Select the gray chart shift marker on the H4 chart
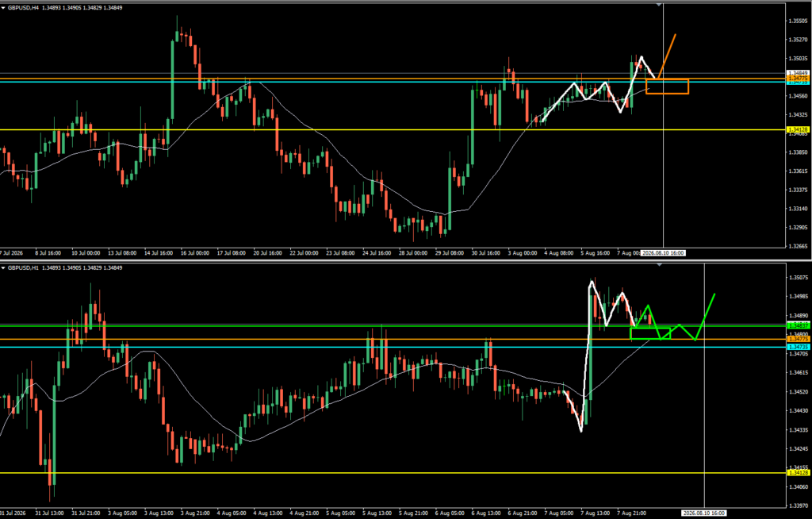 point(659,5)
